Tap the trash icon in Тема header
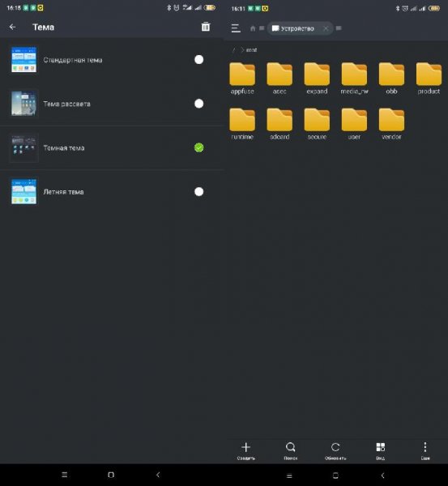Screen dimensions: 448x486 pyautogui.click(x=206, y=27)
